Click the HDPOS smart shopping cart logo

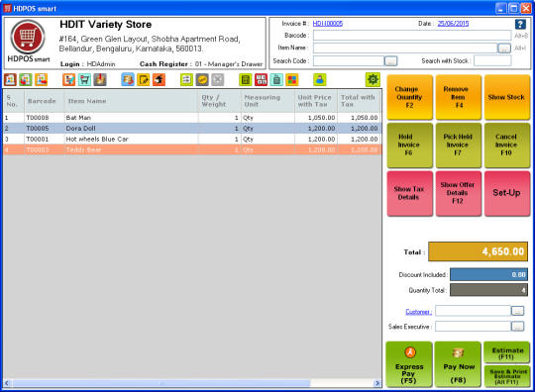click(x=28, y=37)
